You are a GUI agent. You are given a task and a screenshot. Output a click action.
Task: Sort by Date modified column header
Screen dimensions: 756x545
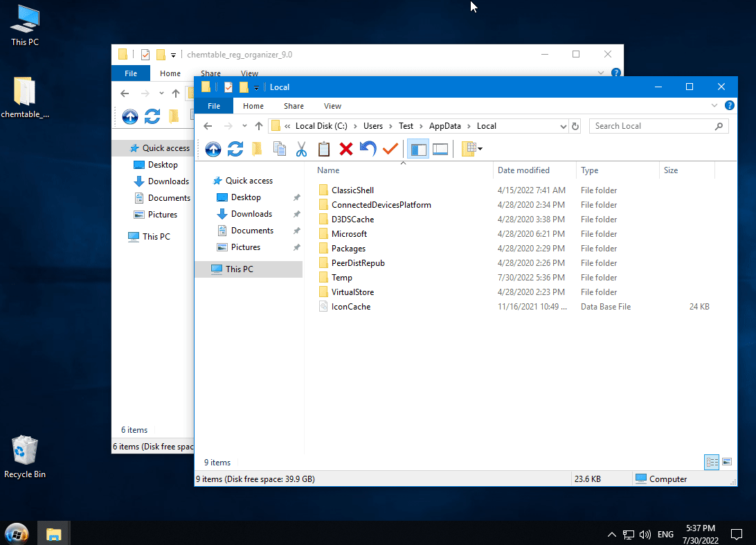coord(523,170)
